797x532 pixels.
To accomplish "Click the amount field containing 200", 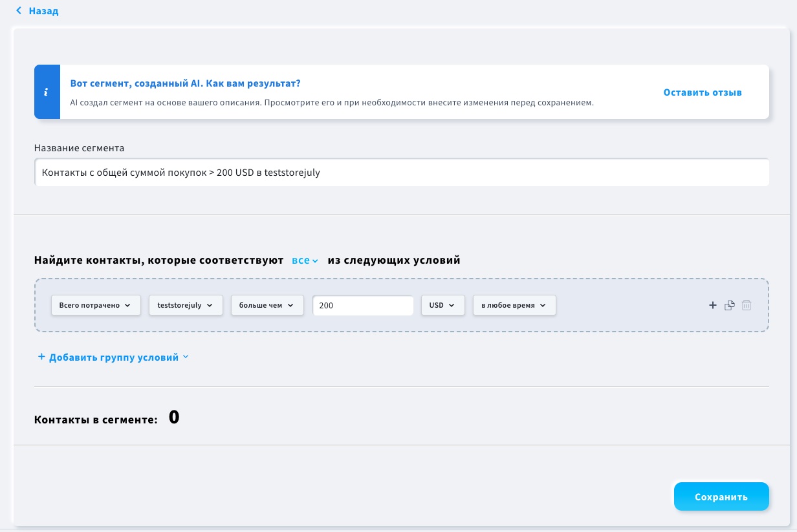I will coord(363,305).
